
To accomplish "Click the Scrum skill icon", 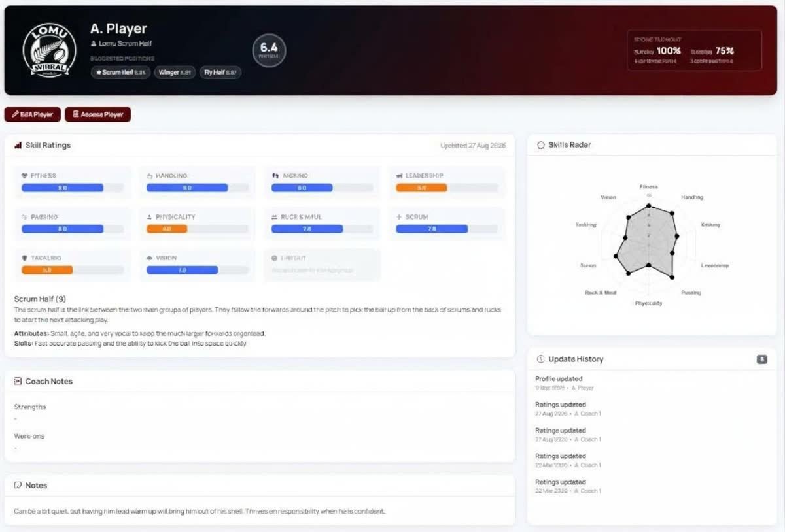I will 400,217.
